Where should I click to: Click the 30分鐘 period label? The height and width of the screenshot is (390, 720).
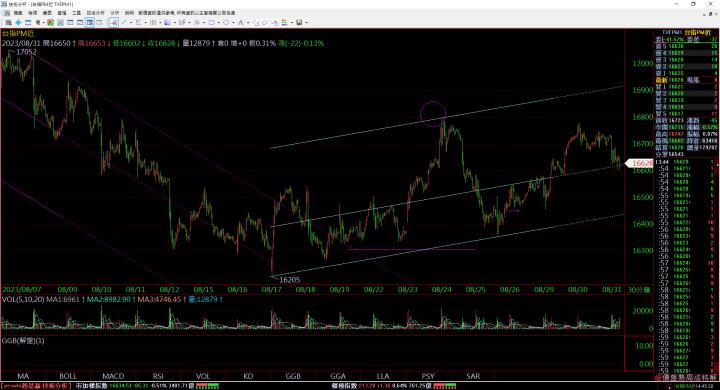coord(639,290)
